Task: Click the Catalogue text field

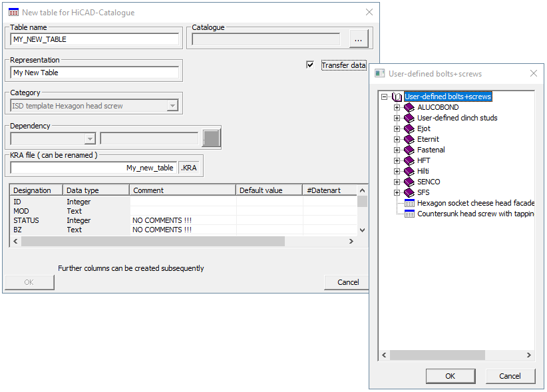Action: 266,39
